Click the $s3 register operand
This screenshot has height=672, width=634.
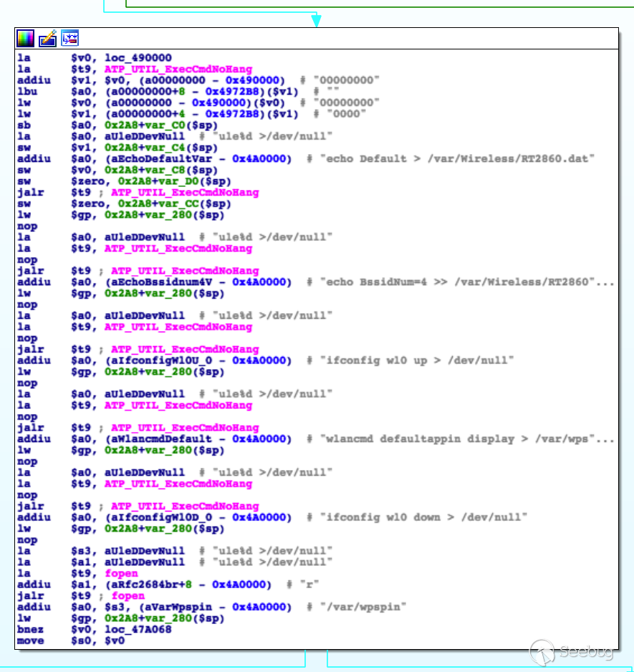(80, 551)
